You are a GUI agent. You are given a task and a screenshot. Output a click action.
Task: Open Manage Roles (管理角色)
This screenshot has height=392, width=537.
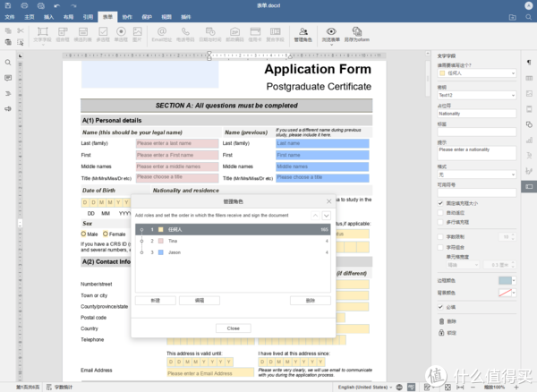click(303, 35)
